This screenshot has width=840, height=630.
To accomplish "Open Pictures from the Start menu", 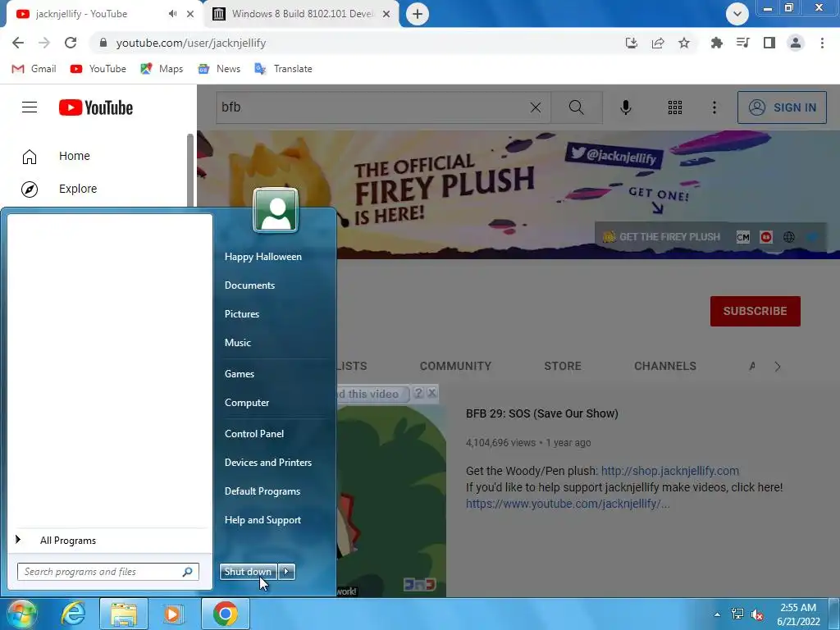I will (x=242, y=314).
